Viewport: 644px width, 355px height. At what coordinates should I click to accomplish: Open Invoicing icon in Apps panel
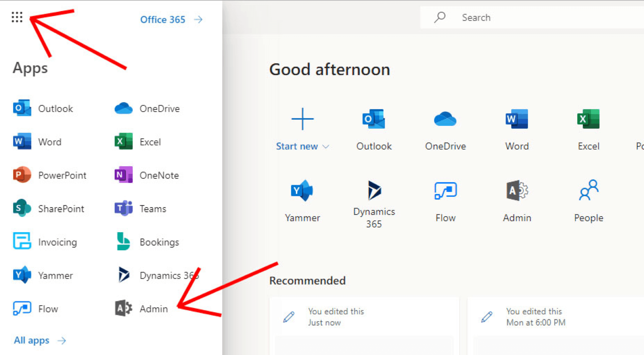[22, 241]
